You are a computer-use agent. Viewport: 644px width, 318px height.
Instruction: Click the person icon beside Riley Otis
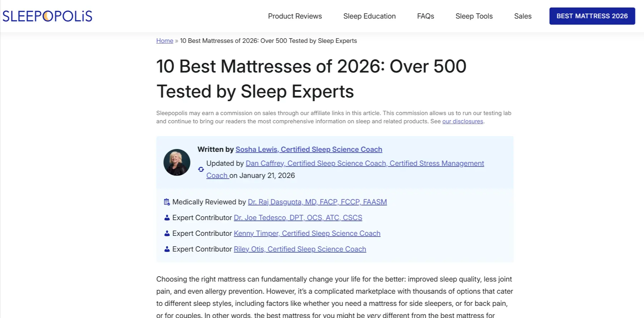167,249
